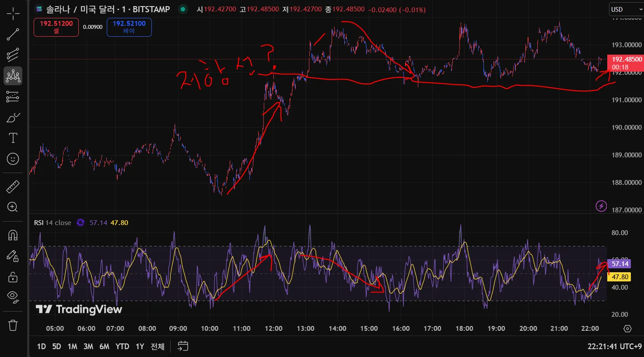This screenshot has height=357, width=644.
Task: Click the 192.51200 sell button
Action: tap(56, 27)
